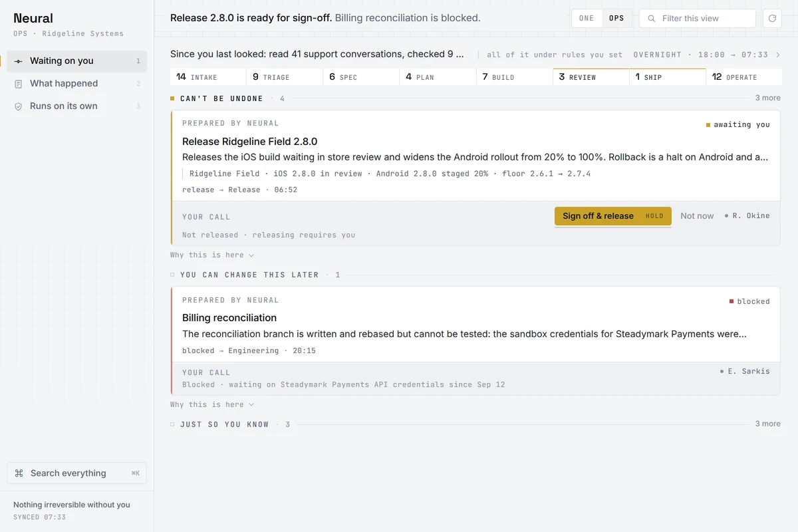Image resolution: width=798 pixels, height=532 pixels.
Task: Click Not released · releasing requires you text
Action: [269, 235]
